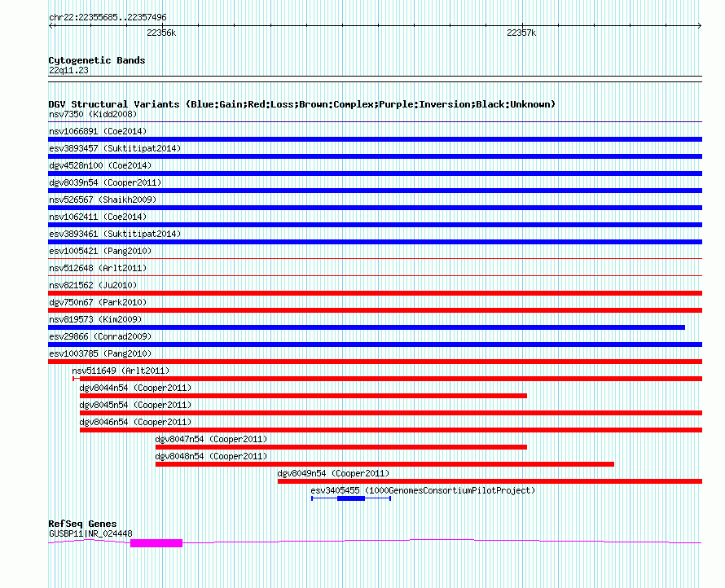The width and height of the screenshot is (725, 588).
Task: Click the left arrowhead of the ruler
Action: coord(51,26)
